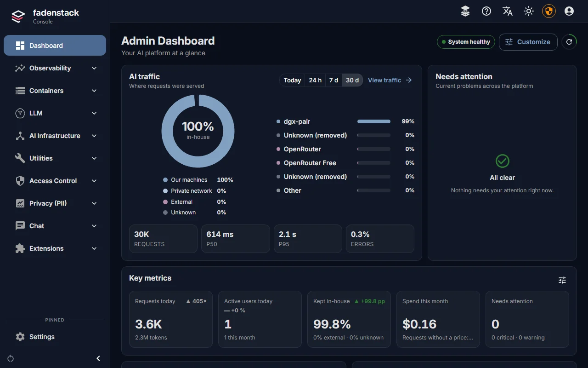Click the Private network legend label
This screenshot has width=588, height=368.
pyautogui.click(x=192, y=191)
